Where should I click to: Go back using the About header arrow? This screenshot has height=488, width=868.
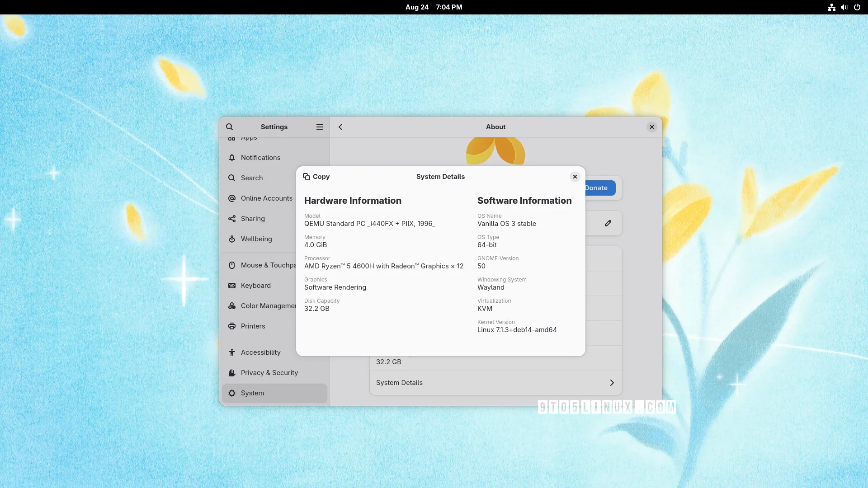coord(340,127)
